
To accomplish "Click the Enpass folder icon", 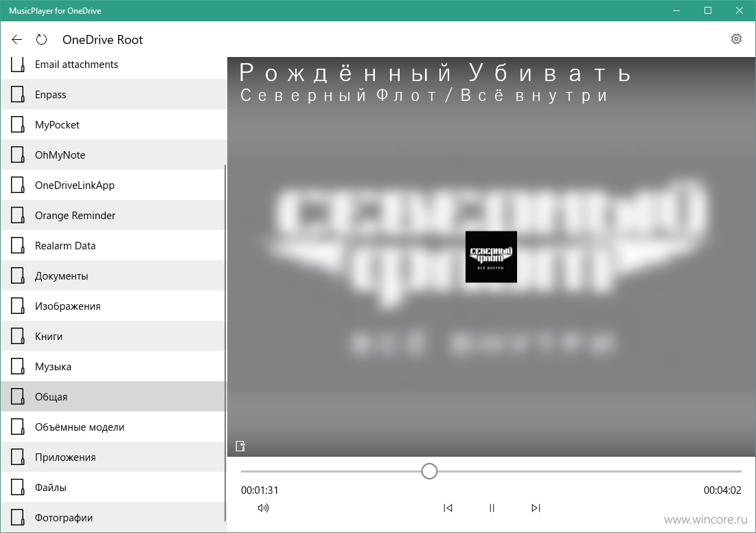I will coord(18,95).
